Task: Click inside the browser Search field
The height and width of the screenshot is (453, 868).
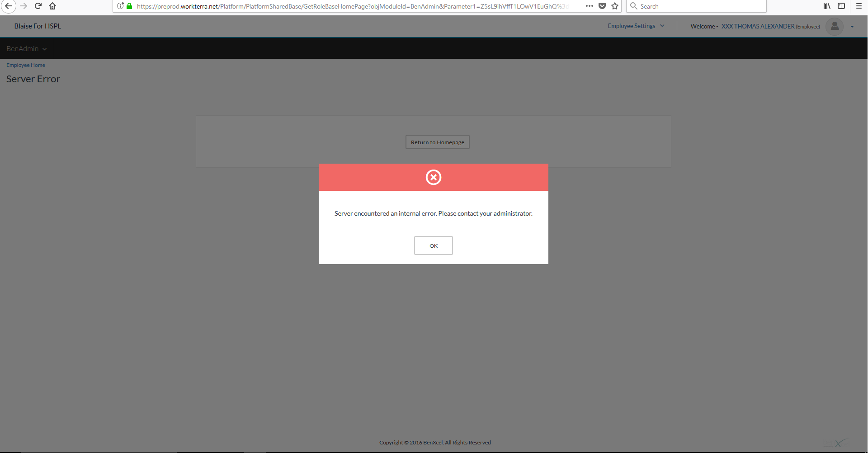Action: pos(701,6)
